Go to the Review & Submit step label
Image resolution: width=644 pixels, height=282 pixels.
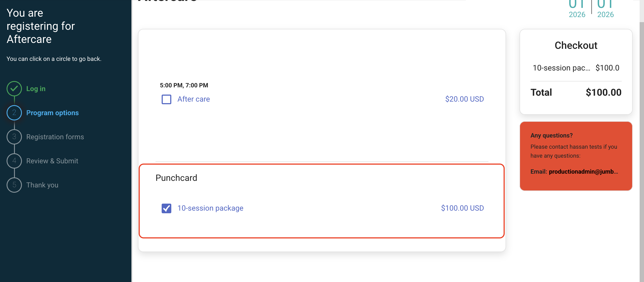[52, 161]
